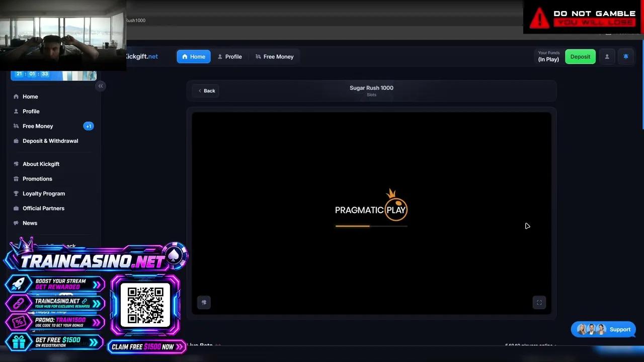Click the Home sidebar house icon

16,97
